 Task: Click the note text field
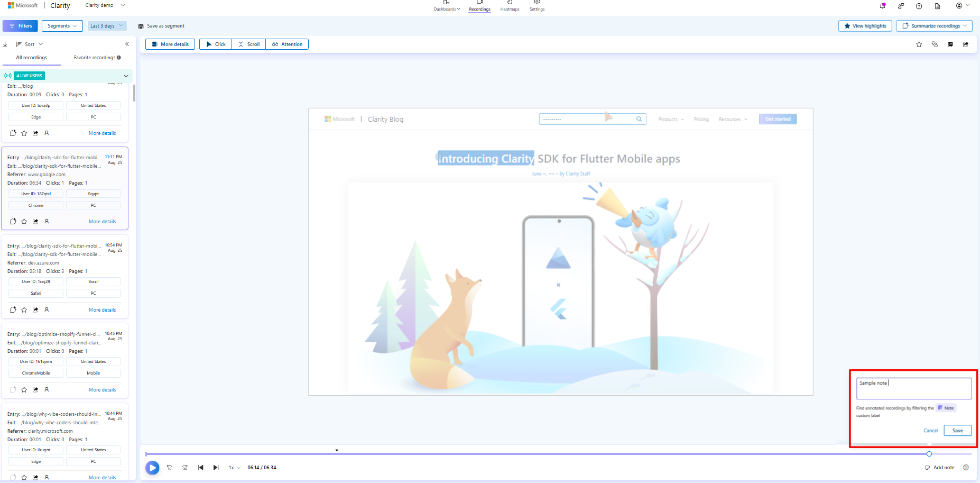(913, 388)
